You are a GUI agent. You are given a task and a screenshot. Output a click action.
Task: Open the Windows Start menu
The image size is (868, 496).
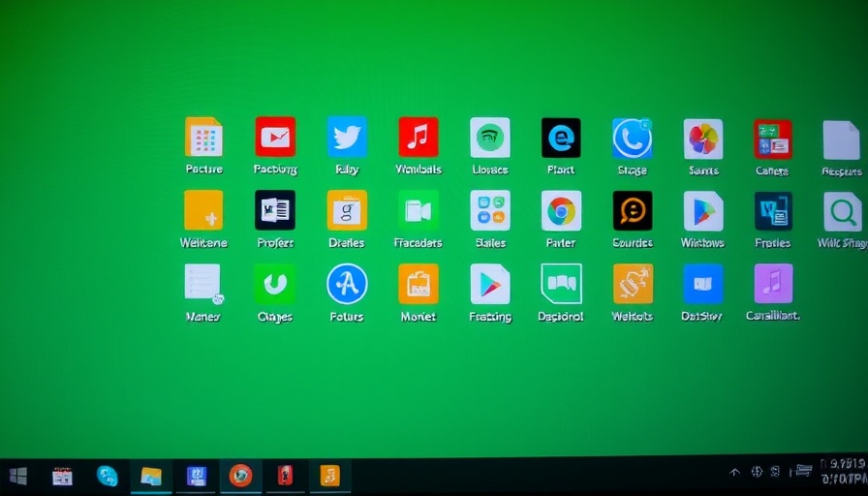(x=18, y=476)
